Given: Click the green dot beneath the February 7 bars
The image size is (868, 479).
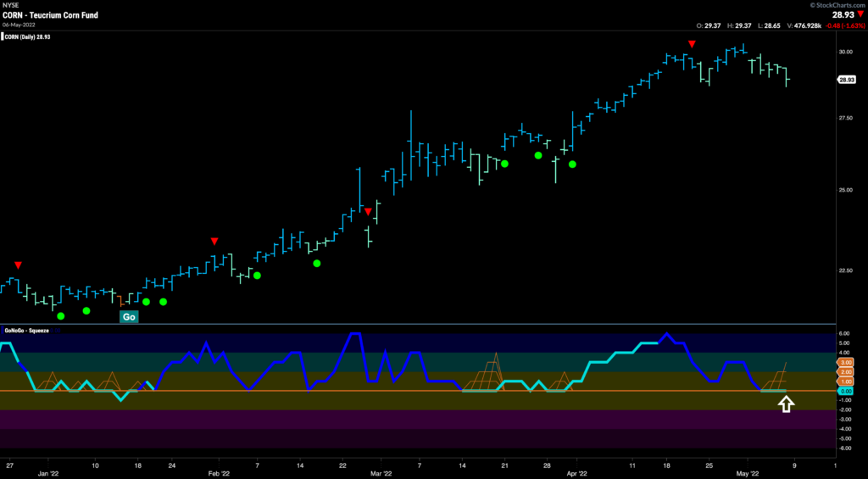Looking at the screenshot, I should coord(257,276).
